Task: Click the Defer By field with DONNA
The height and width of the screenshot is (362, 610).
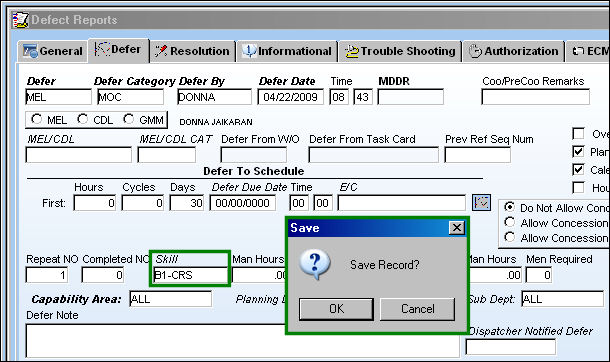Action: pos(214,97)
